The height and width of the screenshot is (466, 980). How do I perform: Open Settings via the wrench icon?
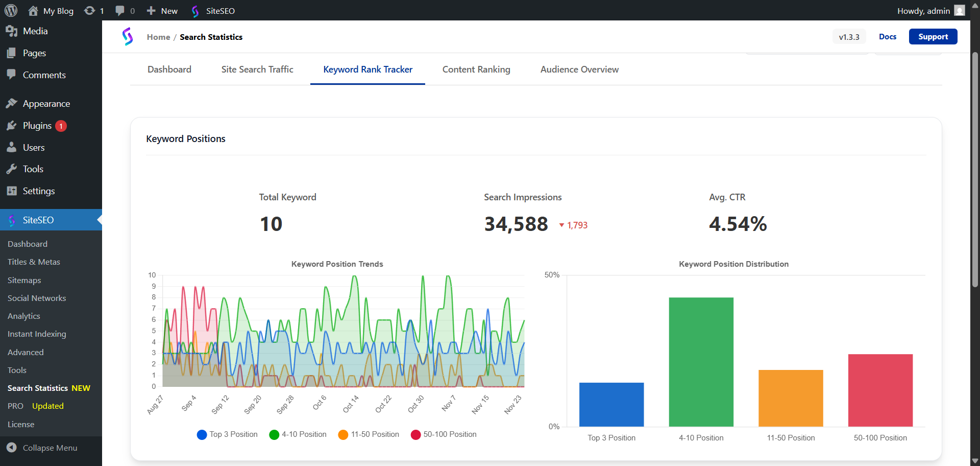coord(12,191)
